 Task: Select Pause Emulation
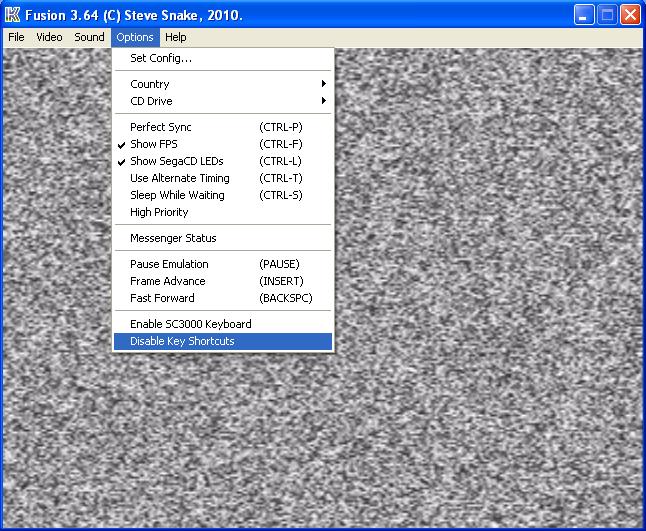[x=223, y=264]
